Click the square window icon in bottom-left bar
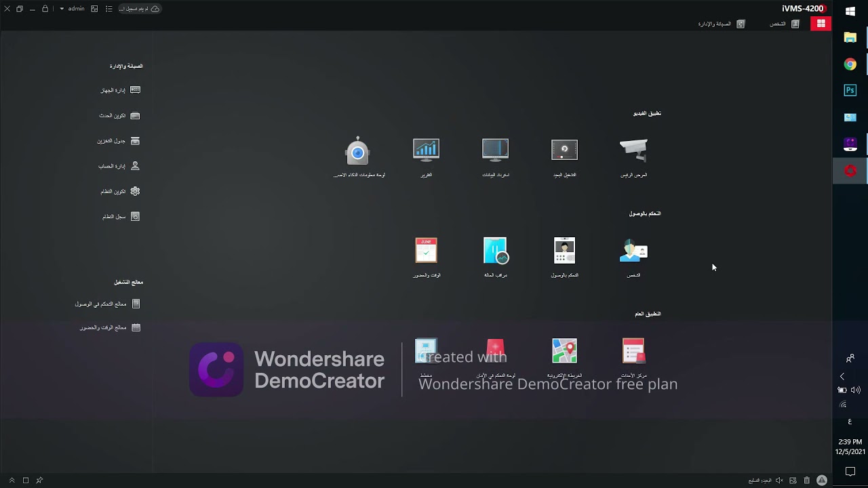This screenshot has height=488, width=868. click(26, 481)
